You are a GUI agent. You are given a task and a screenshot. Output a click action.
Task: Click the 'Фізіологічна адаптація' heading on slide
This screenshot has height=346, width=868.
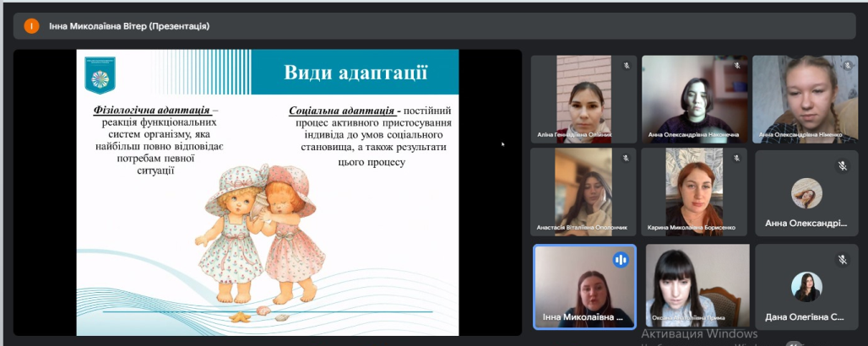pyautogui.click(x=152, y=110)
